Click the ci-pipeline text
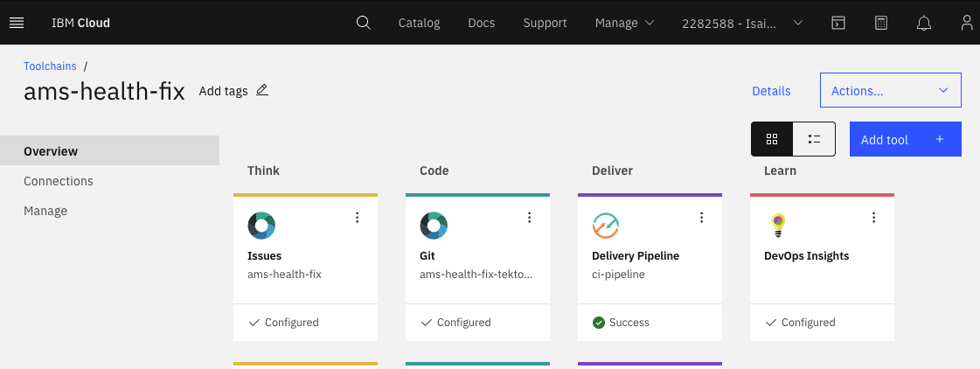 [618, 274]
